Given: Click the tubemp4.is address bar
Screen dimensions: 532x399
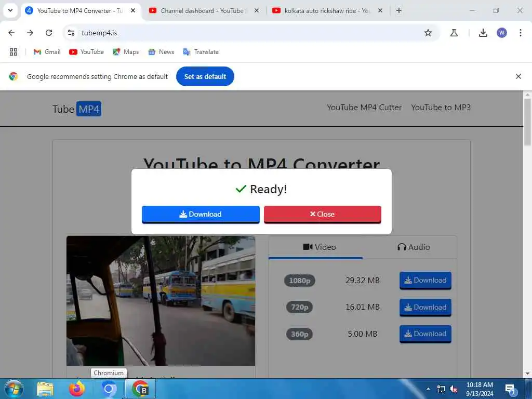Looking at the screenshot, I should pyautogui.click(x=251, y=33).
